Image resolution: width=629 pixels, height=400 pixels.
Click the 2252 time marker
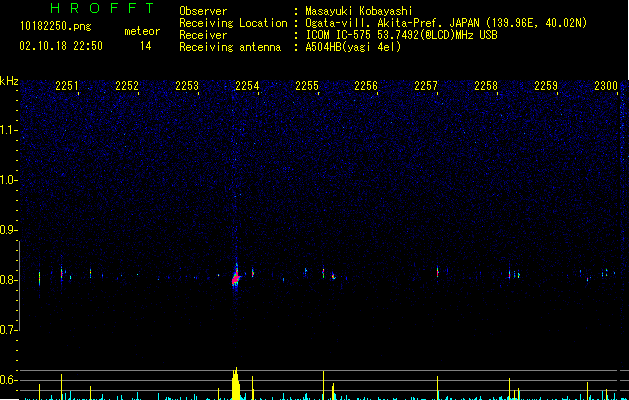pyautogui.click(x=127, y=86)
